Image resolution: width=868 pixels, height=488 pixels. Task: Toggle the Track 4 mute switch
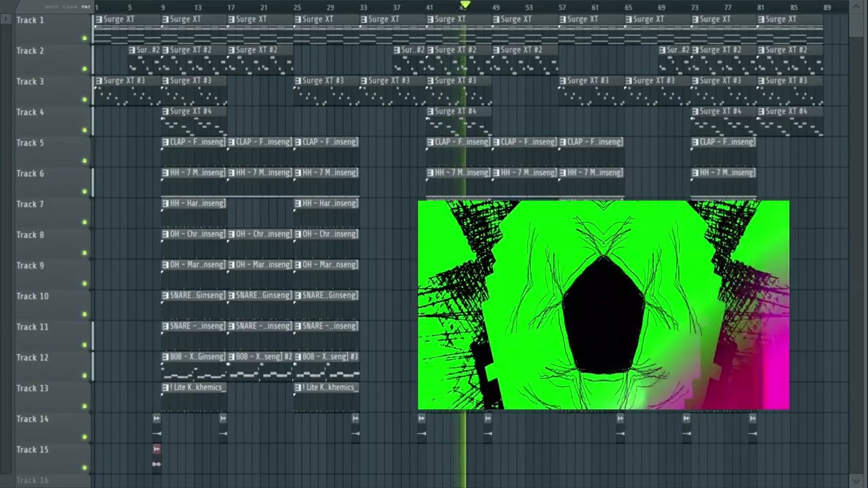[85, 130]
